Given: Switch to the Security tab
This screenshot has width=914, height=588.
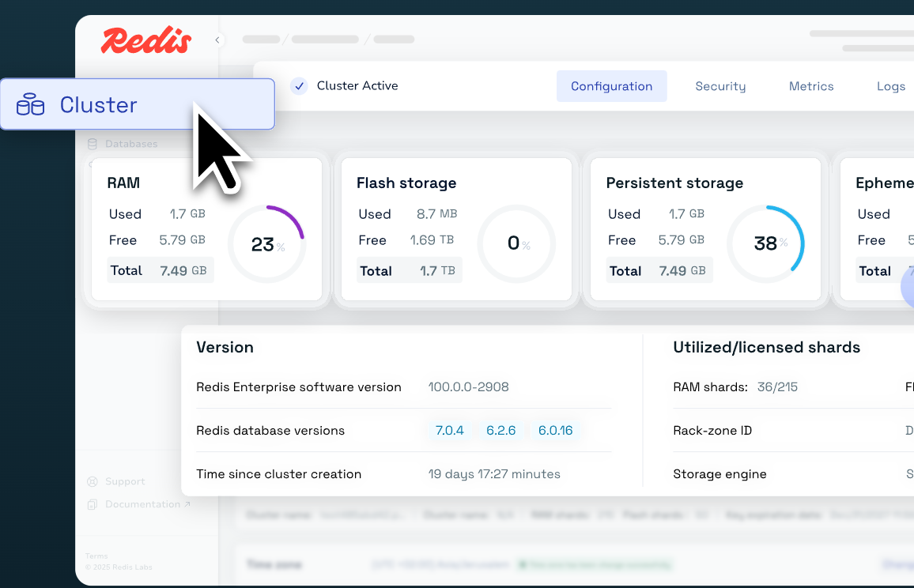Looking at the screenshot, I should pyautogui.click(x=720, y=86).
